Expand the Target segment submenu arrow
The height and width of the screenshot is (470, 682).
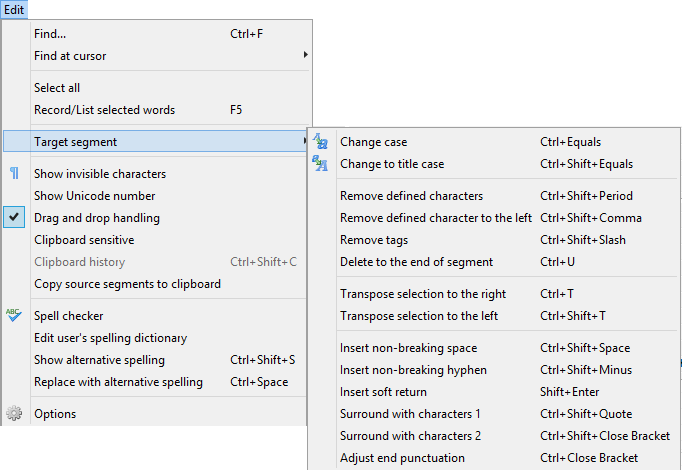tap(305, 142)
